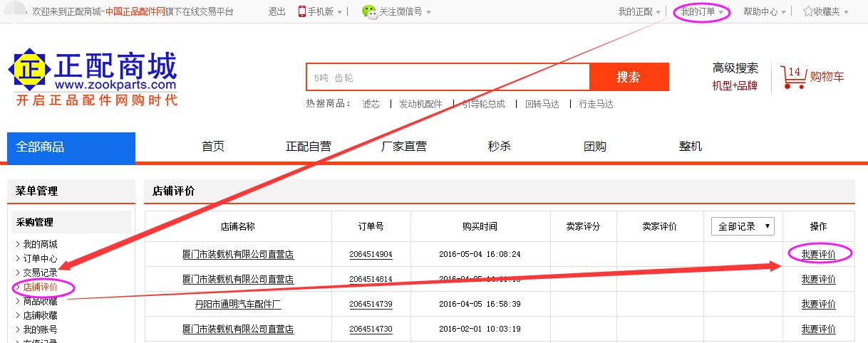Open the shopping cart icon

coord(794,77)
